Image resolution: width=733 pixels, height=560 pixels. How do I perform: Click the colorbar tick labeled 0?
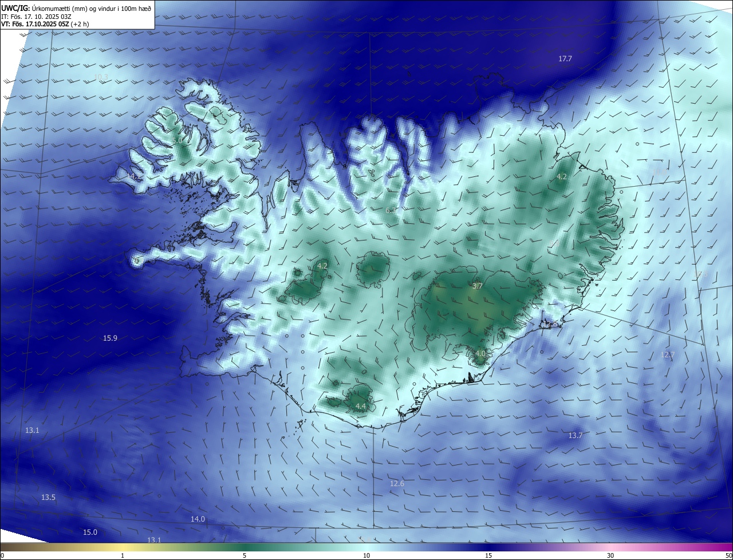pyautogui.click(x=2, y=555)
